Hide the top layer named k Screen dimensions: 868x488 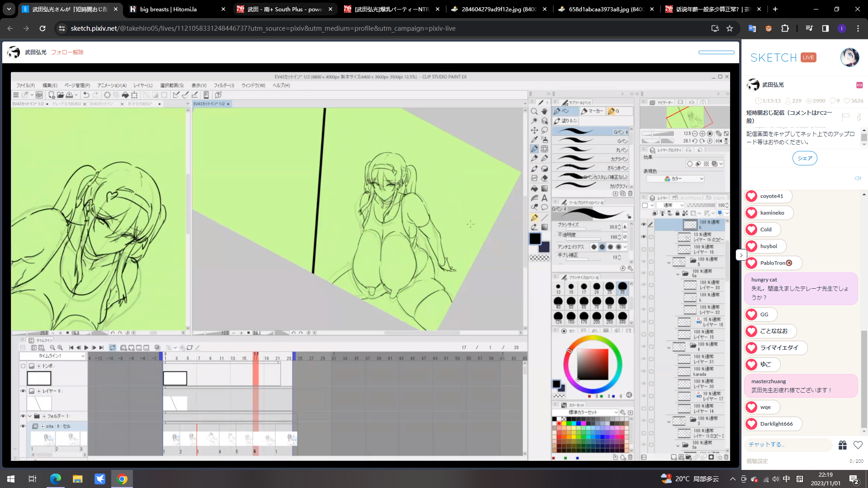pos(644,225)
